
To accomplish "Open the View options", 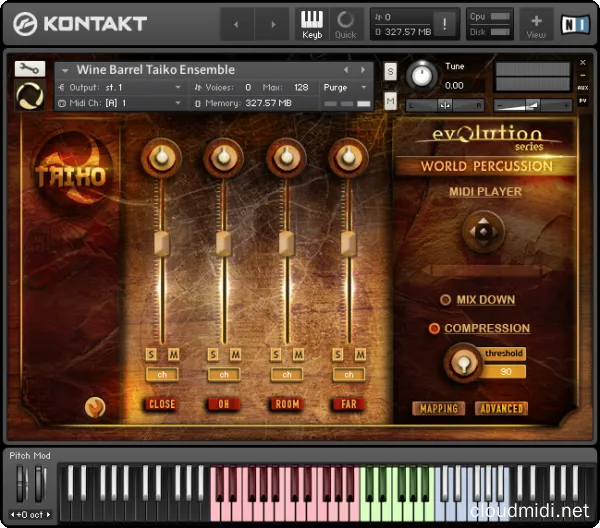I will pos(536,26).
